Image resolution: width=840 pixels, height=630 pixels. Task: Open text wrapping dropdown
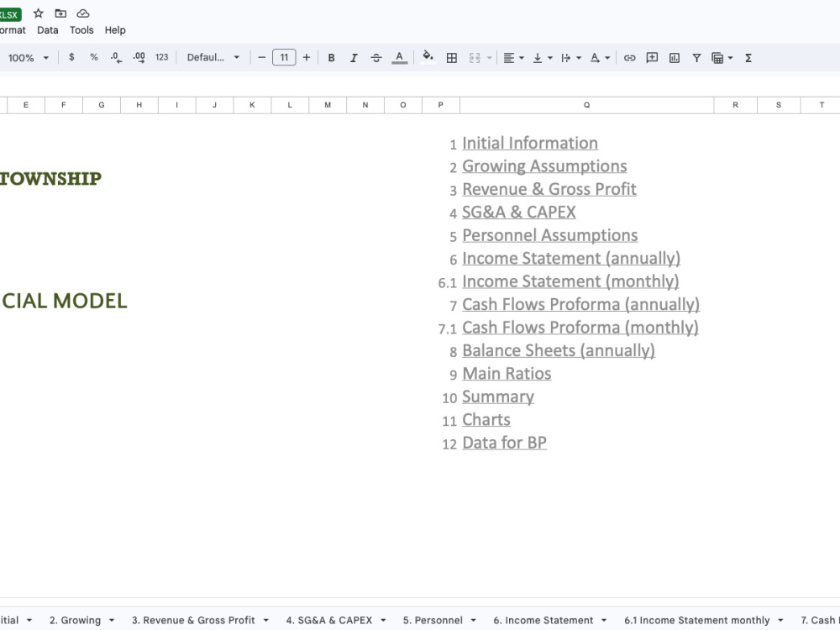coord(571,58)
